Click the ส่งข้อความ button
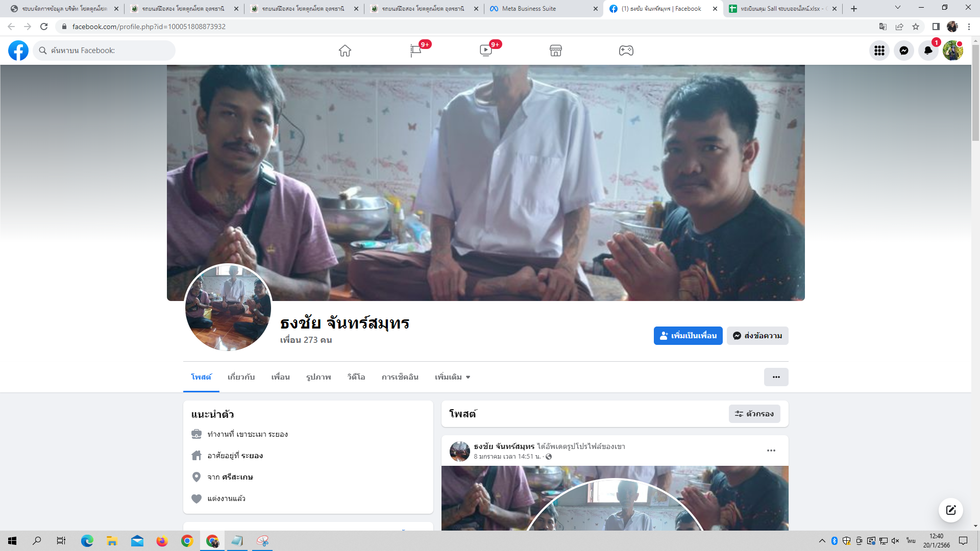Screen dimensions: 980x551 (757, 336)
